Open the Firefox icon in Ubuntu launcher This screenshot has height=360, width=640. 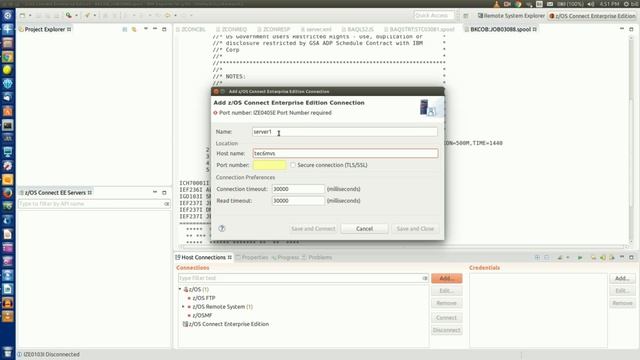[x=7, y=193]
